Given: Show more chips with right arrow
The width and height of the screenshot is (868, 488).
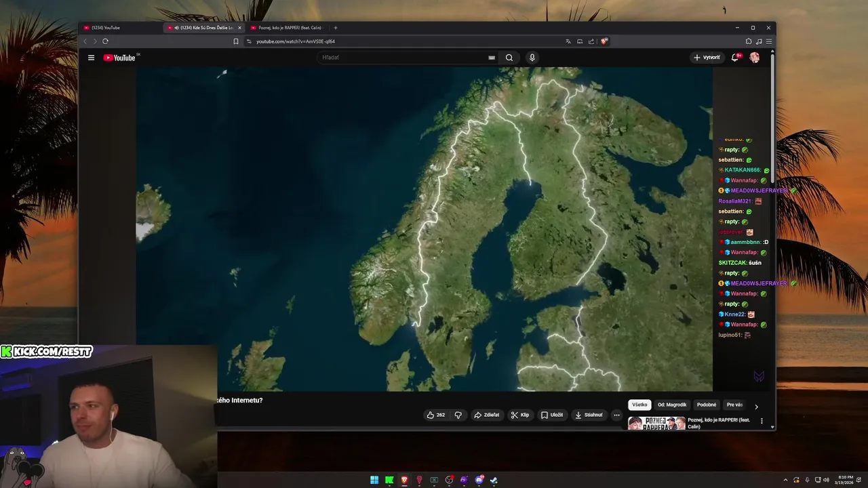Looking at the screenshot, I should pos(756,407).
